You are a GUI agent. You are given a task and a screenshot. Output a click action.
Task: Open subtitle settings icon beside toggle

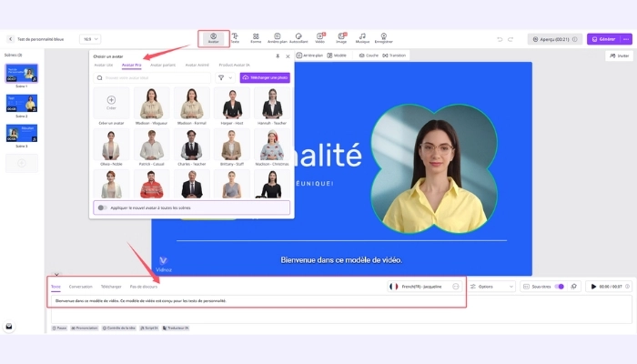pyautogui.click(x=574, y=287)
